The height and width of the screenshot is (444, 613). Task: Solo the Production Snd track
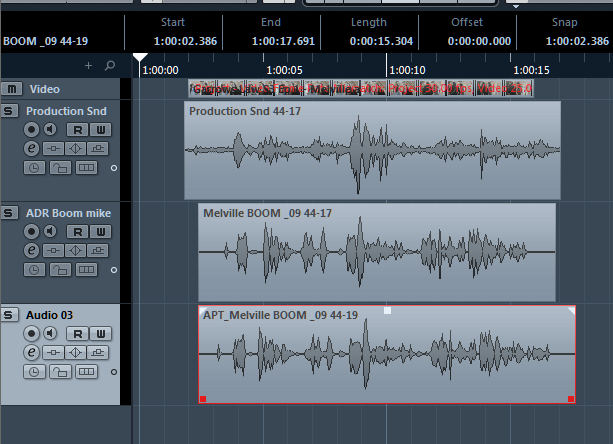tap(9, 111)
